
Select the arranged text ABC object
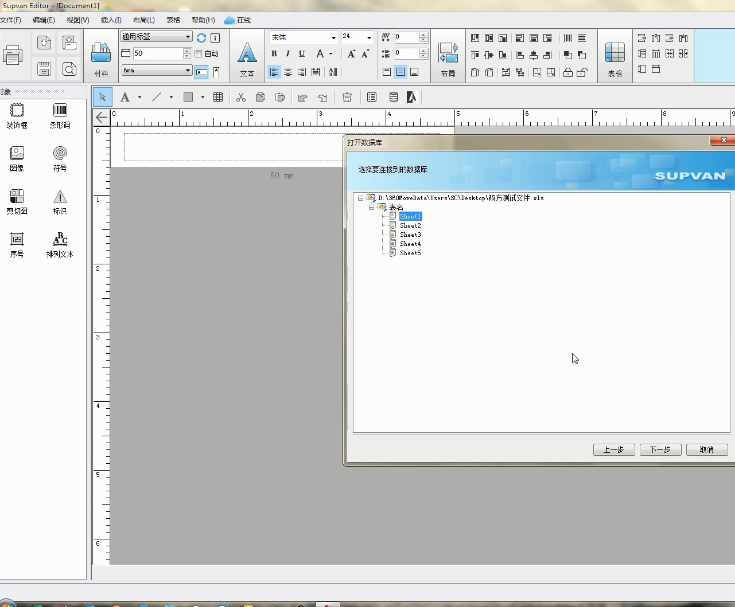61,241
